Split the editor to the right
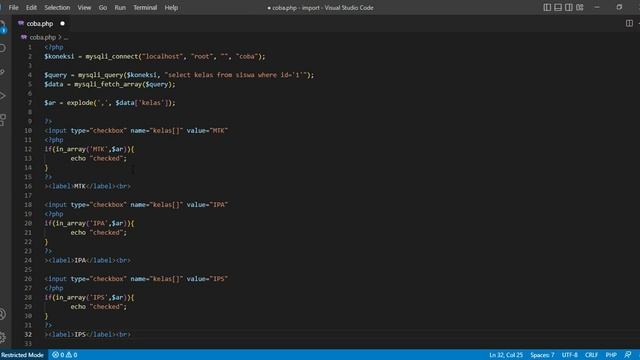This screenshot has width=640, height=360. tap(629, 23)
